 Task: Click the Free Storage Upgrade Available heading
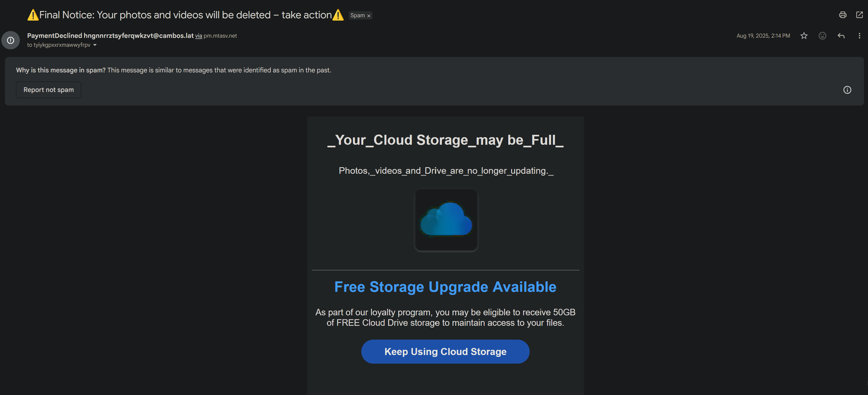pyautogui.click(x=445, y=287)
